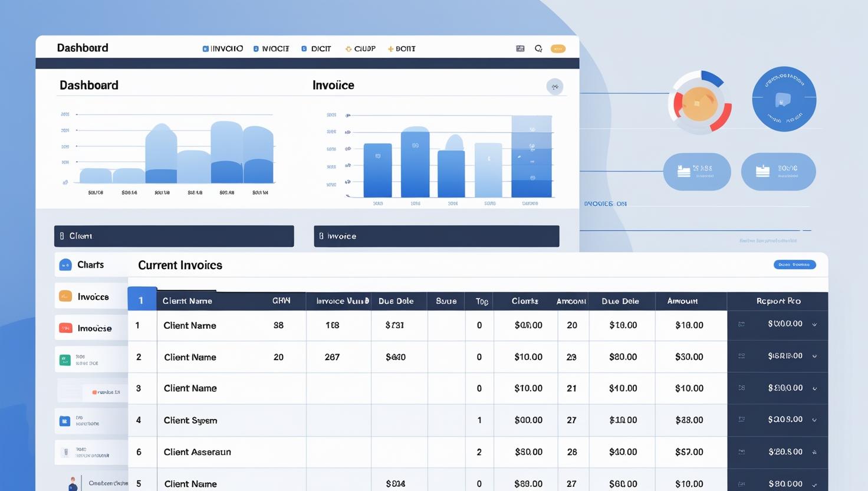Expand the dropdown on the $100.00 invoice row
The height and width of the screenshot is (491, 868).
[x=816, y=324]
